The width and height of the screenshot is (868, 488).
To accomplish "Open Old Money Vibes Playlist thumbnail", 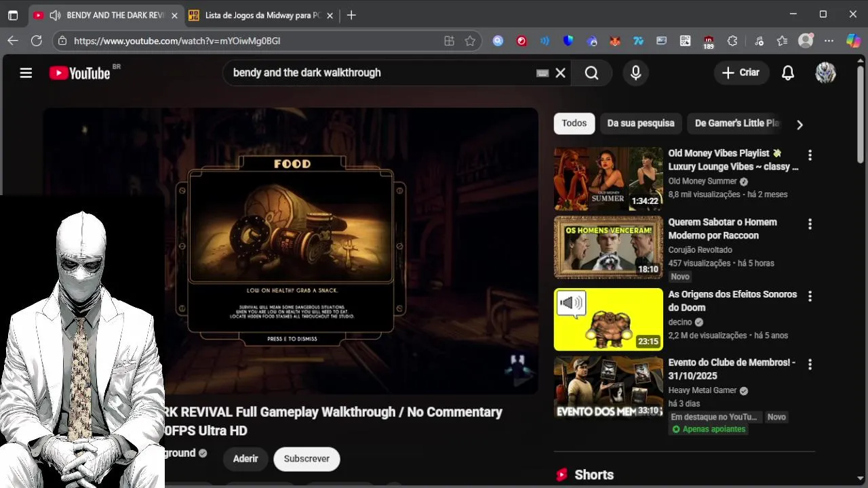I will [608, 178].
